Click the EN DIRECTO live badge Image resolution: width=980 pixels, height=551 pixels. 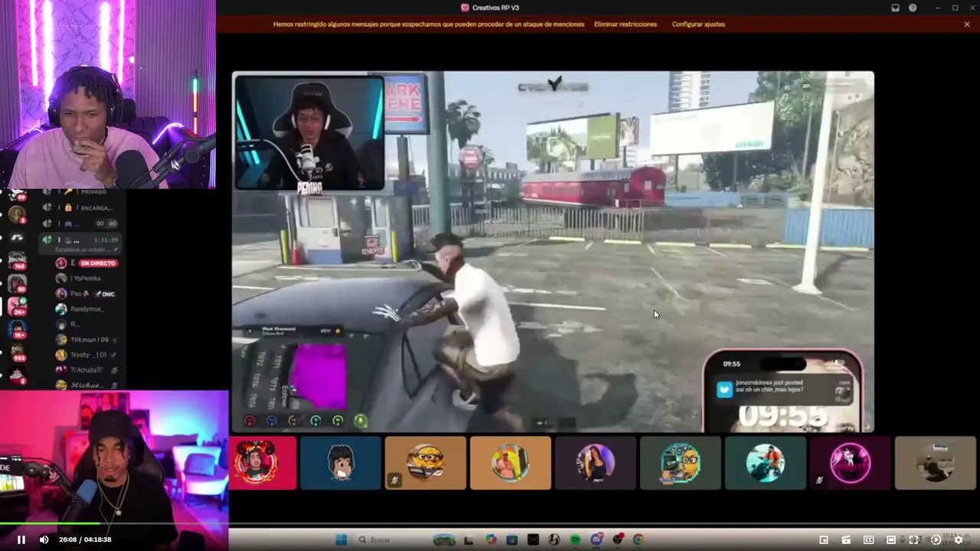click(x=98, y=263)
